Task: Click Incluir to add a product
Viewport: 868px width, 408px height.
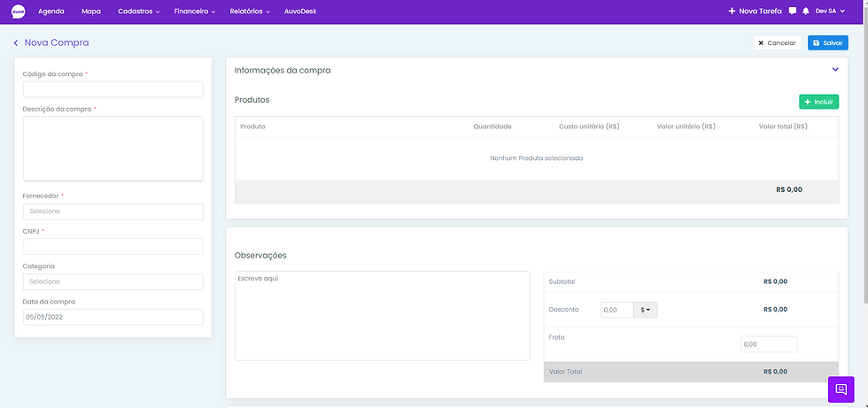Action: [x=818, y=102]
